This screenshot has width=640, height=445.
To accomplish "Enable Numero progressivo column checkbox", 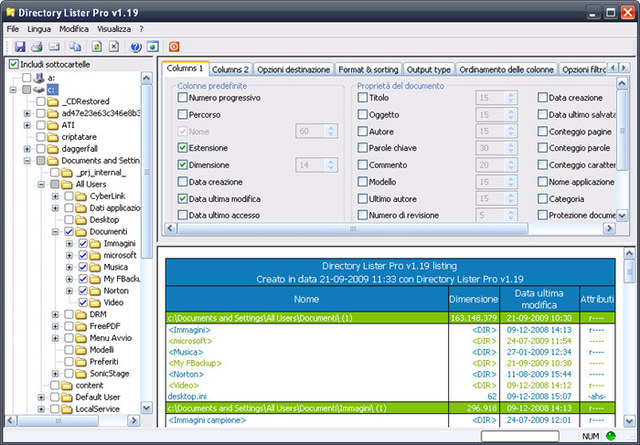I will tap(182, 98).
